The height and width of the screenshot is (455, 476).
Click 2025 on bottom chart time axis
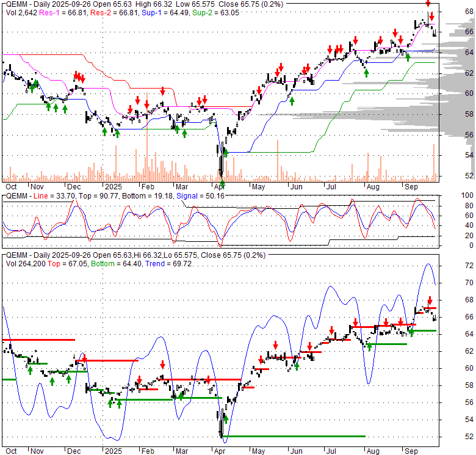[x=114, y=451]
